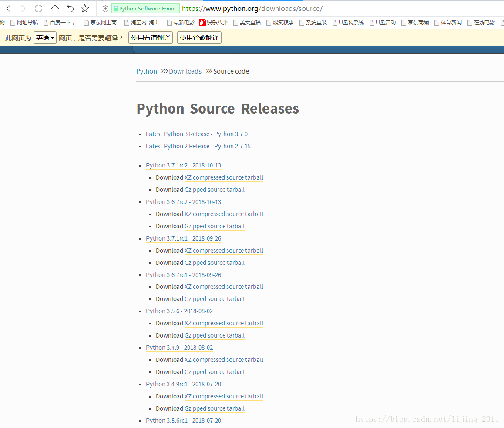Bookmark this page with the star icon
Viewport: 504px width, 428px height.
[85, 8]
